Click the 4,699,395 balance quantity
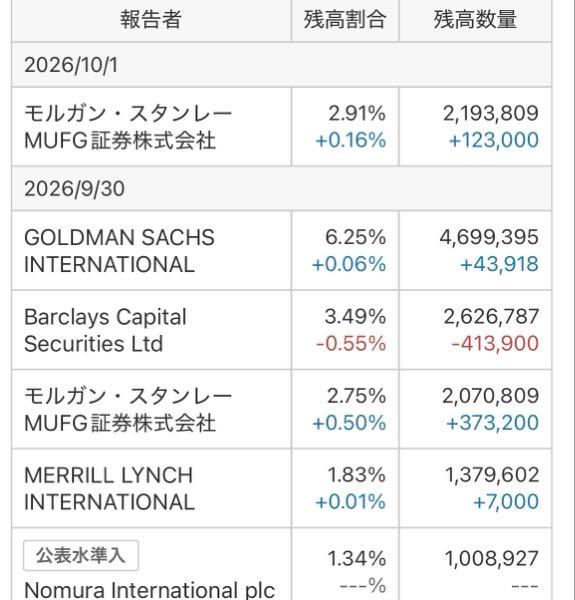575x600 pixels. [489, 237]
